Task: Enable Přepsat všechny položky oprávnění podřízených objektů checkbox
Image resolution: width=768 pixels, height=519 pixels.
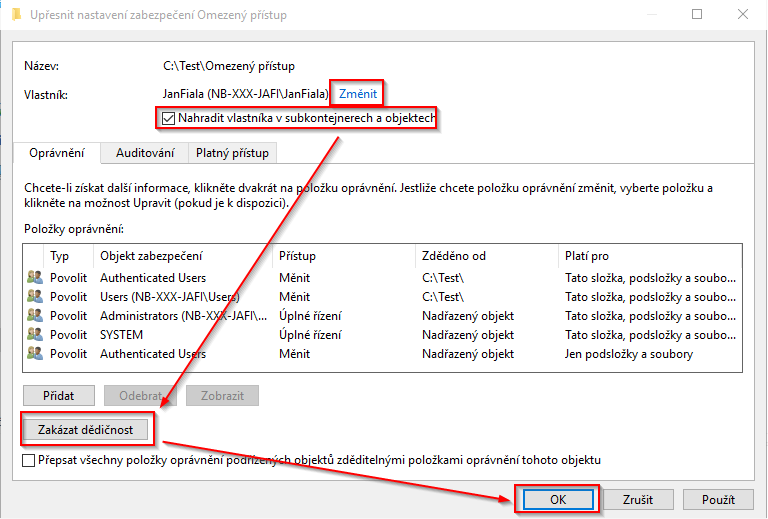Action: (28, 460)
